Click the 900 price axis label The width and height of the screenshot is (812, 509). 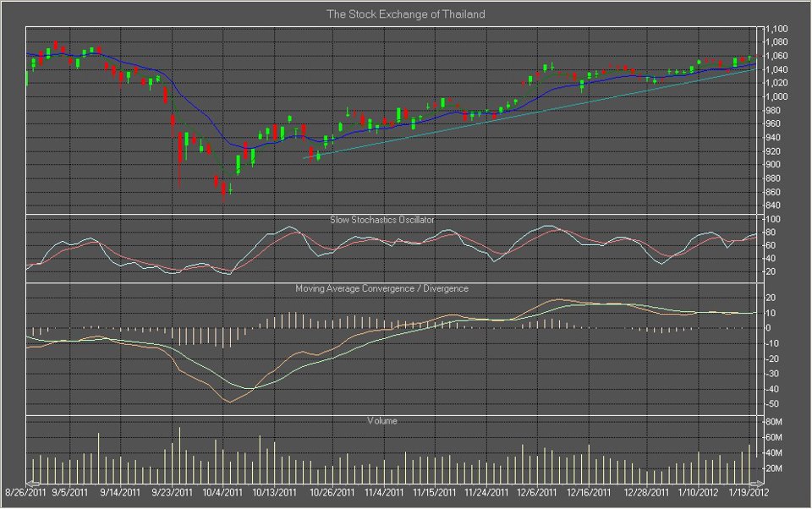pyautogui.click(x=774, y=165)
